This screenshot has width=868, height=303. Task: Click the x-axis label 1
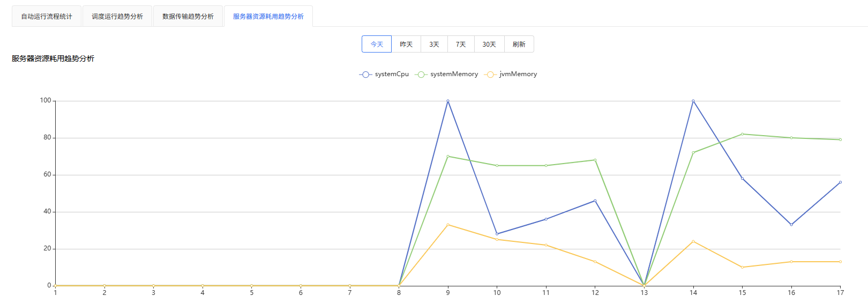pos(55,293)
